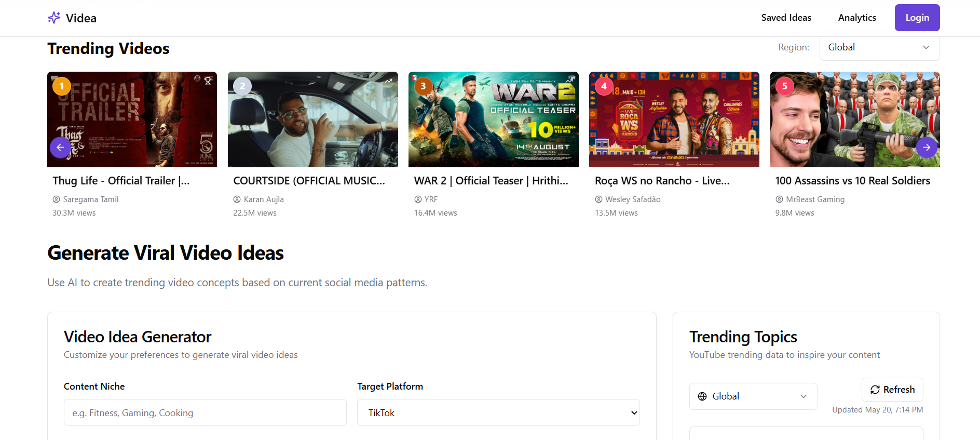Click the Karan Aujla channel name

coord(264,199)
